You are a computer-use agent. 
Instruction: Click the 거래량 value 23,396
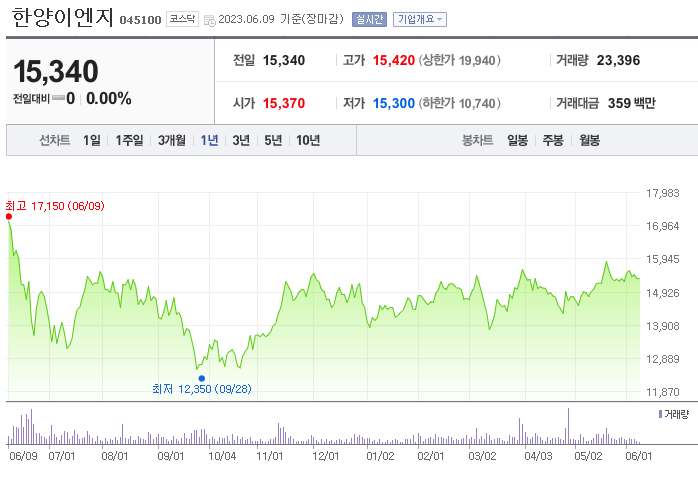coord(618,61)
